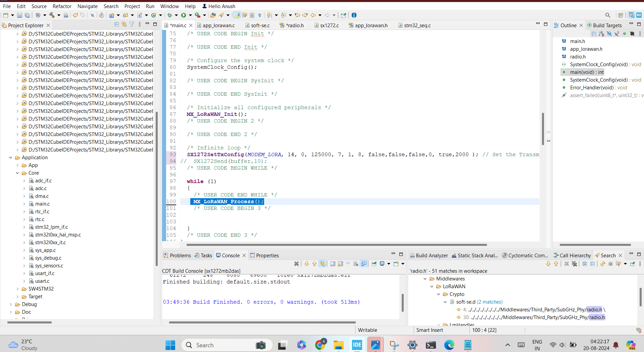Toggle Show Whitespace Characters pilcrow button
Viewport: 644px width, 352px height.
(260, 15)
